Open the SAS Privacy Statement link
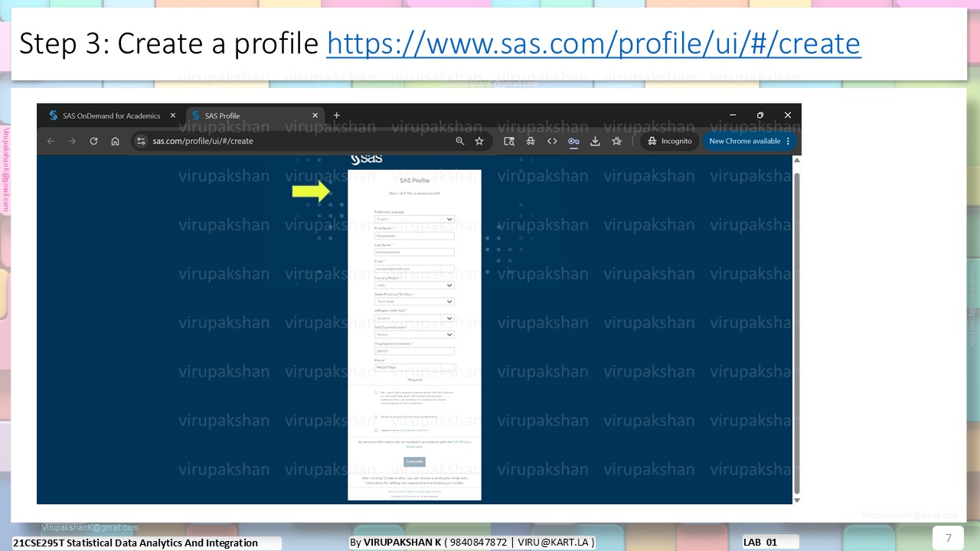Screen dimensions: 980x551 (x=438, y=444)
